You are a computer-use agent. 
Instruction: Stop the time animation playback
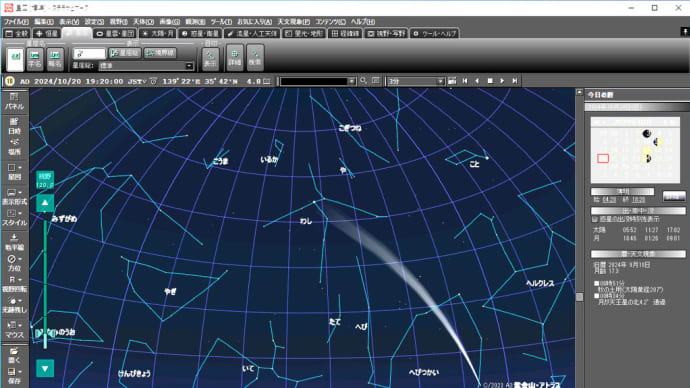pos(490,81)
